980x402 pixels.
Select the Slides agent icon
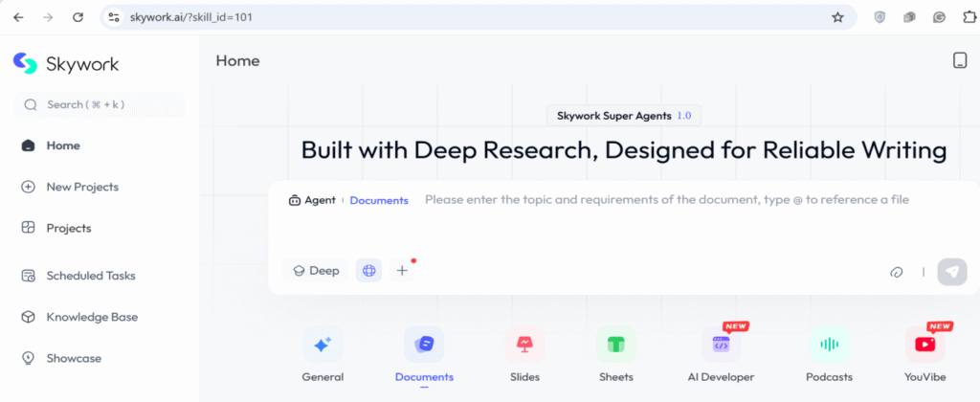(x=524, y=345)
